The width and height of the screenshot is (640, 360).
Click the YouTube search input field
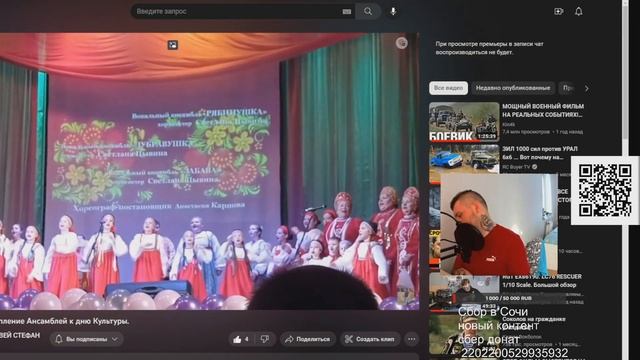coord(243,11)
